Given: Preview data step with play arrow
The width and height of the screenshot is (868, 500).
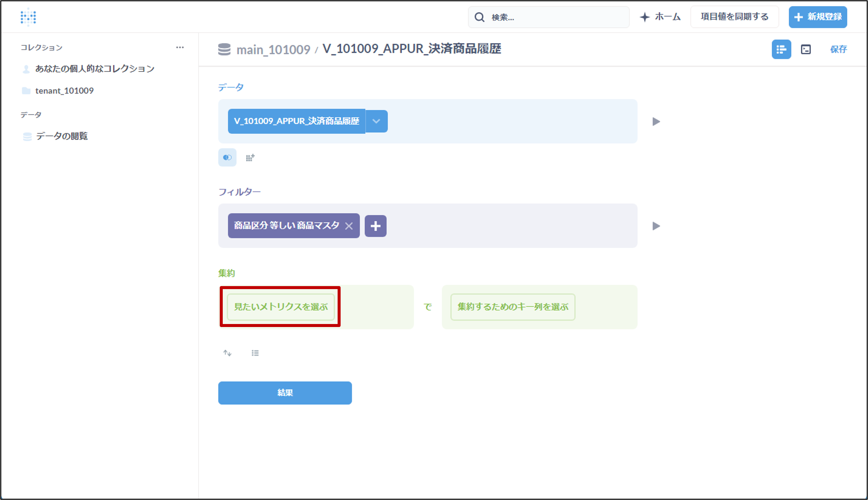Looking at the screenshot, I should coord(656,121).
